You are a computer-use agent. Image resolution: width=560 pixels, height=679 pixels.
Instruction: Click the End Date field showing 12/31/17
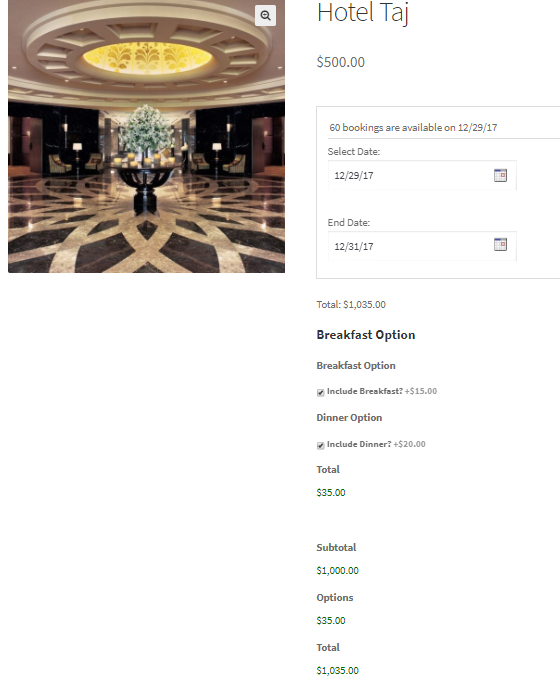click(422, 246)
